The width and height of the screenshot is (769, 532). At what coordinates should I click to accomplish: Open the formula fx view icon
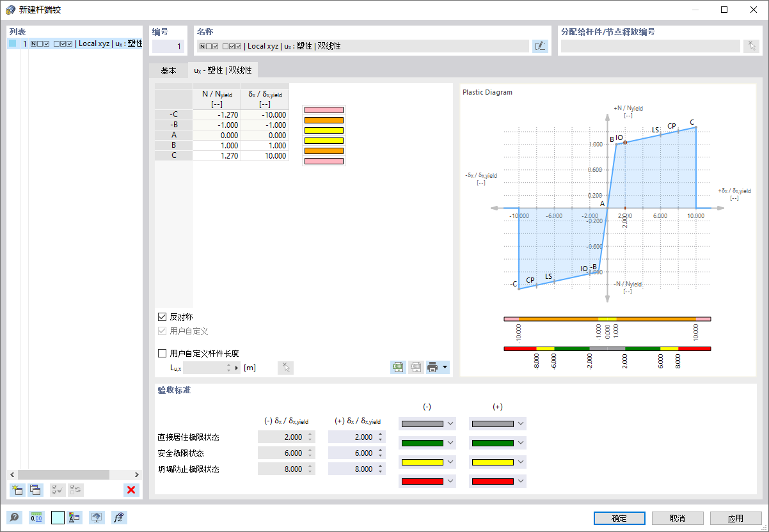click(x=119, y=517)
